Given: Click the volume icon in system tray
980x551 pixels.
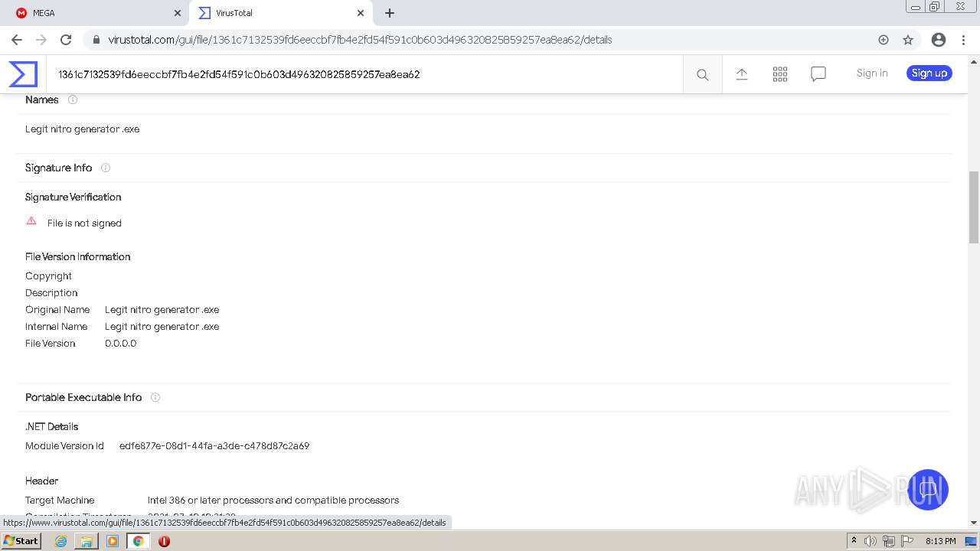Looking at the screenshot, I should pyautogui.click(x=871, y=541).
